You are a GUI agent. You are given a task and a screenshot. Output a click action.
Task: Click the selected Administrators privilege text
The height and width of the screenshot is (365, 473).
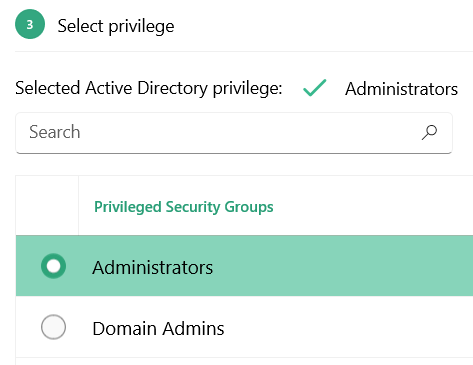(401, 89)
